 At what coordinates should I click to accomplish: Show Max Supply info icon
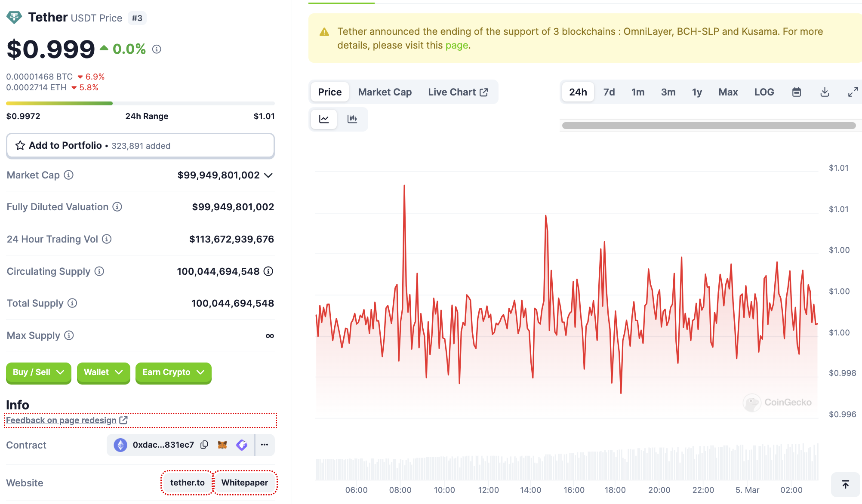click(x=69, y=335)
